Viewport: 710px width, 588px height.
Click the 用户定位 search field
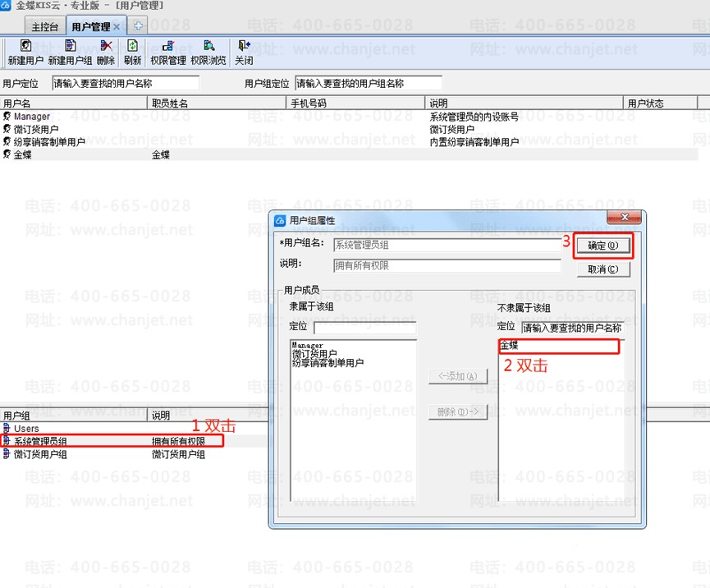[x=125, y=84]
